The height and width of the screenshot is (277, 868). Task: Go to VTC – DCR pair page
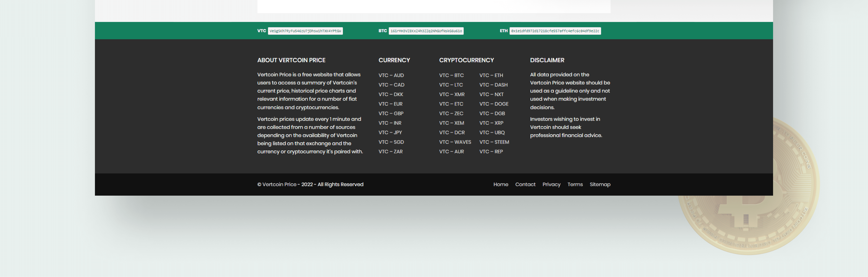[452, 133]
